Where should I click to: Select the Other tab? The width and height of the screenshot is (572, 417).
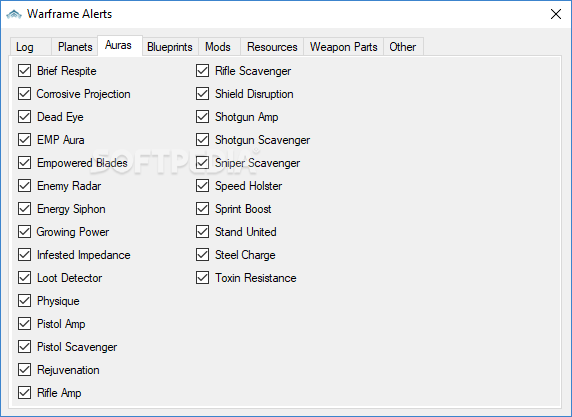point(403,47)
